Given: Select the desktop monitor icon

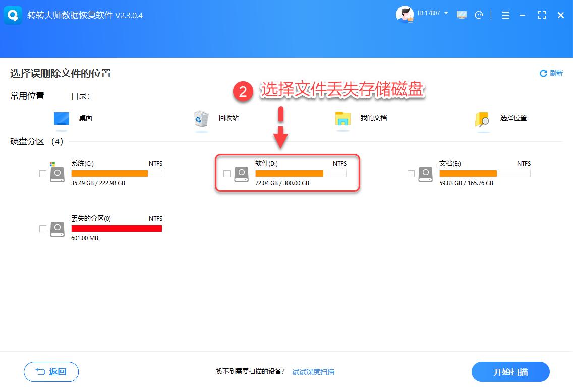Looking at the screenshot, I should (62, 119).
